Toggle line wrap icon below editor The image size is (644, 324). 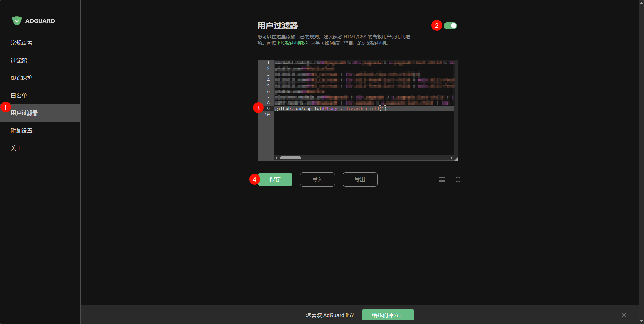coord(442,180)
